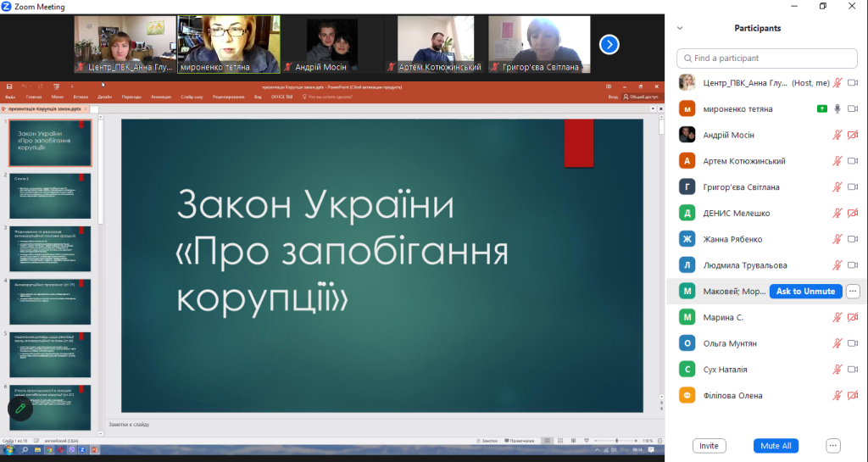Click the screen-sharing icon beside мироненко тетяна

click(821, 109)
